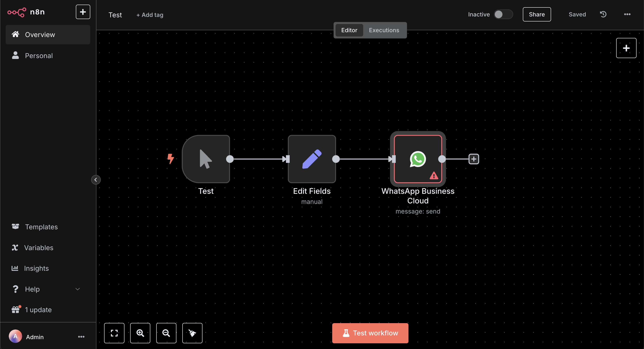Click the Insights bar chart icon
644x349 pixels.
pyautogui.click(x=15, y=268)
